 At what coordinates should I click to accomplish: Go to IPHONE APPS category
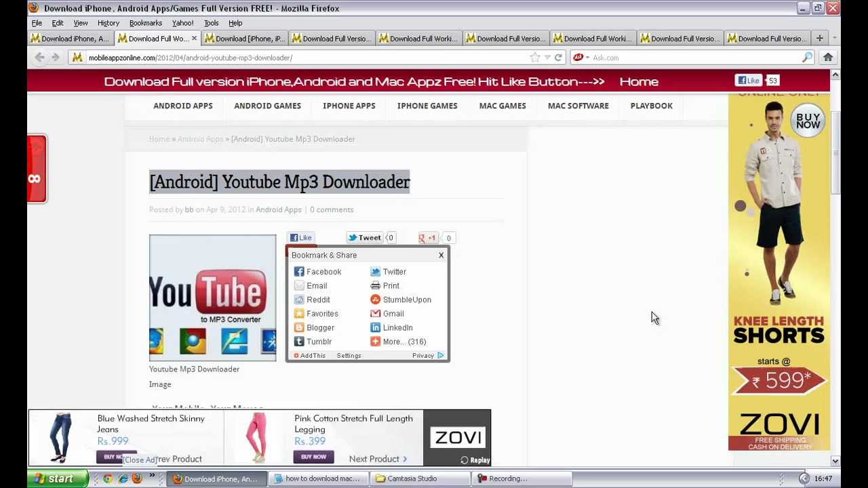(x=349, y=106)
